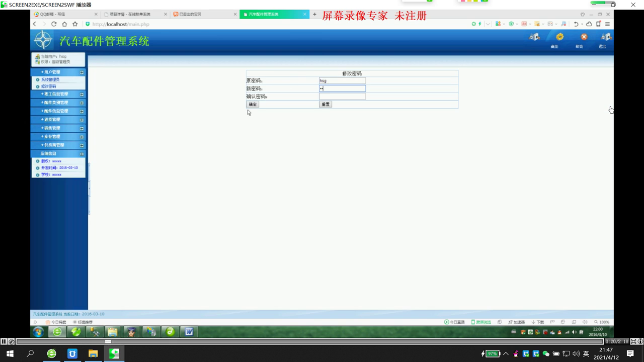Click the 确认密码 input field
This screenshot has width=644, height=362.
point(342,97)
